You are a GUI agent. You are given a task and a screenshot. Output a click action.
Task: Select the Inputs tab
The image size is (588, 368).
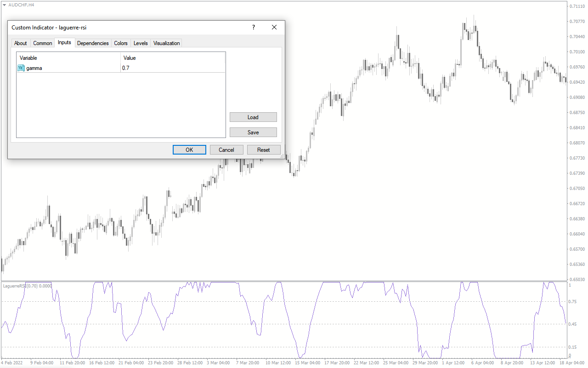(x=64, y=43)
